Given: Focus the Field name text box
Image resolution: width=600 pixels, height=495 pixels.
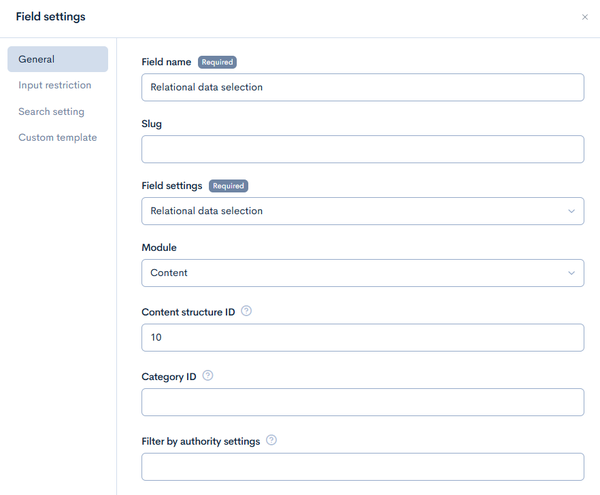Looking at the screenshot, I should click(x=363, y=87).
